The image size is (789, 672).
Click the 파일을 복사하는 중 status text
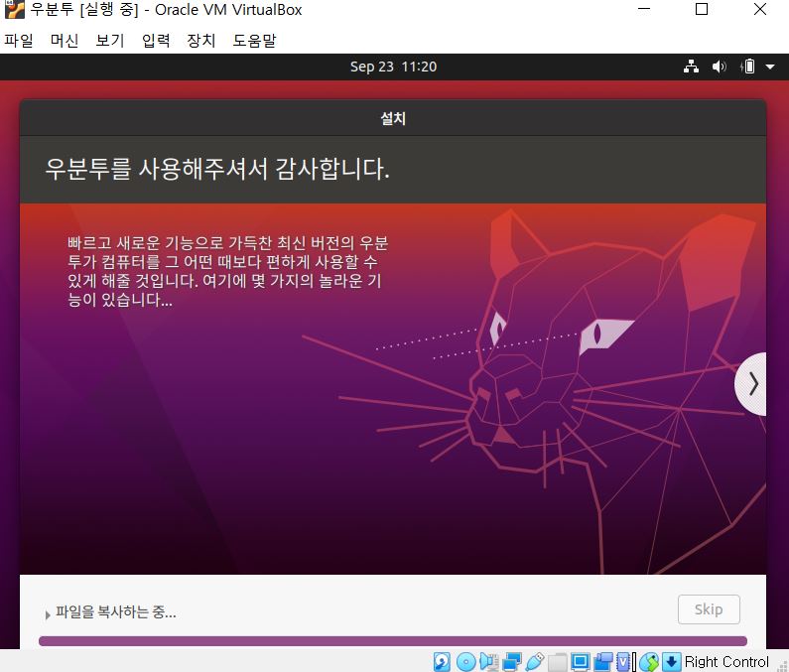(116, 612)
